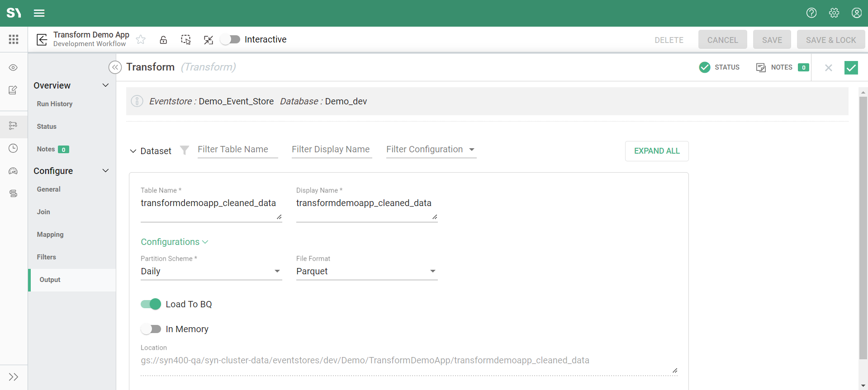Disable the Load To BQ toggle
Viewport: 868px width, 390px height.
pos(151,304)
